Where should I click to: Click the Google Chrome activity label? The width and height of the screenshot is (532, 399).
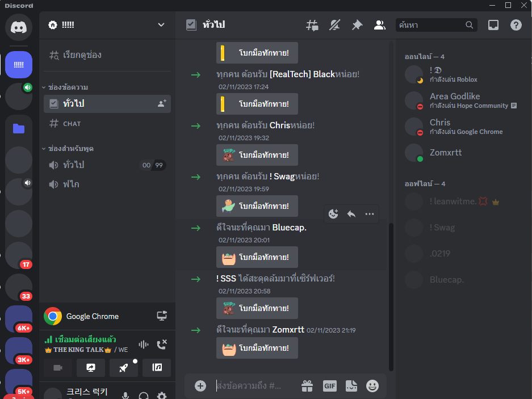click(x=93, y=316)
